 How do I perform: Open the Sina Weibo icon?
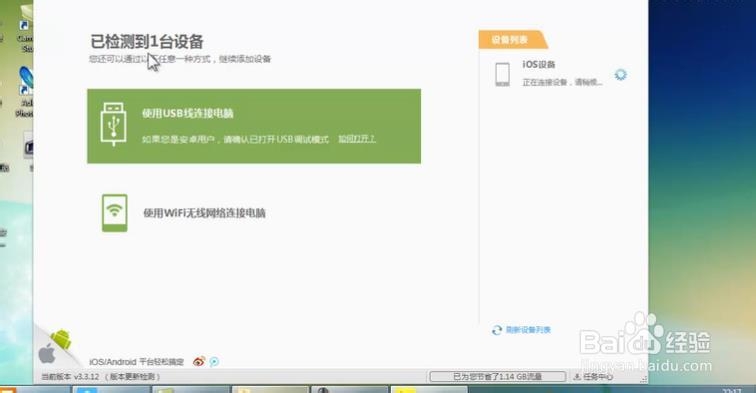tap(199, 361)
